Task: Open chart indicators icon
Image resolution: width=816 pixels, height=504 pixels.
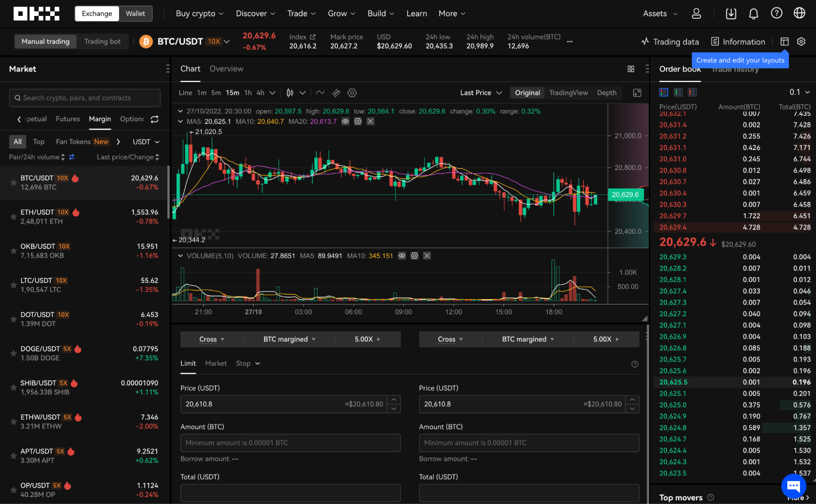Action: click(x=320, y=93)
